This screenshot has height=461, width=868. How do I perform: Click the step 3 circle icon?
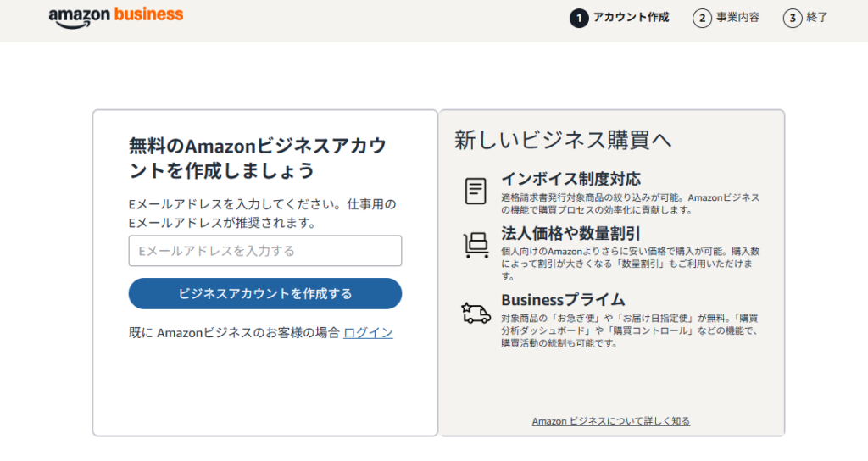tap(793, 19)
